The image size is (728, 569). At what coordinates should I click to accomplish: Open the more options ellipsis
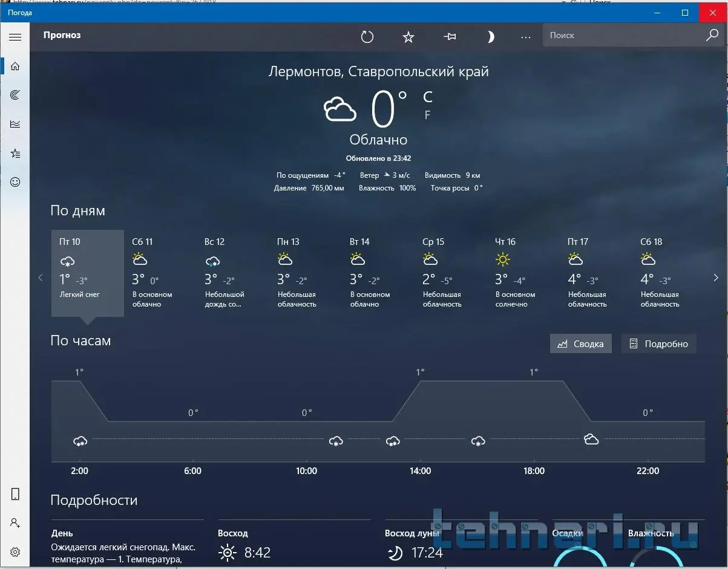[526, 37]
